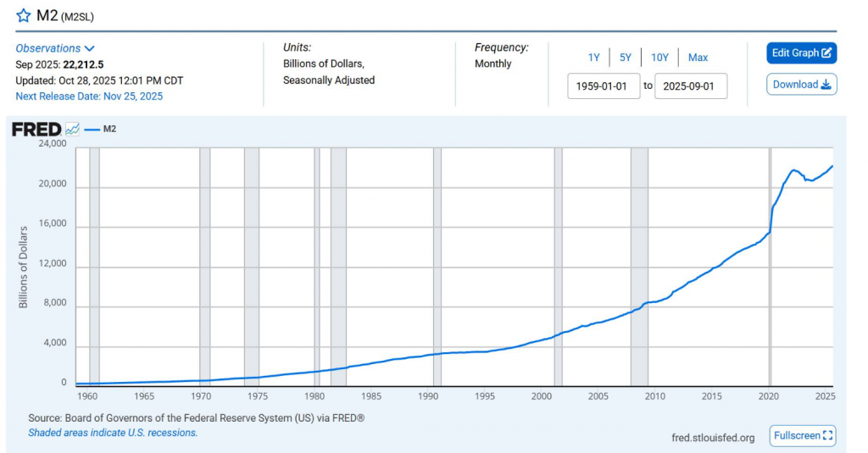
Task: Click the Download button
Action: pos(801,85)
